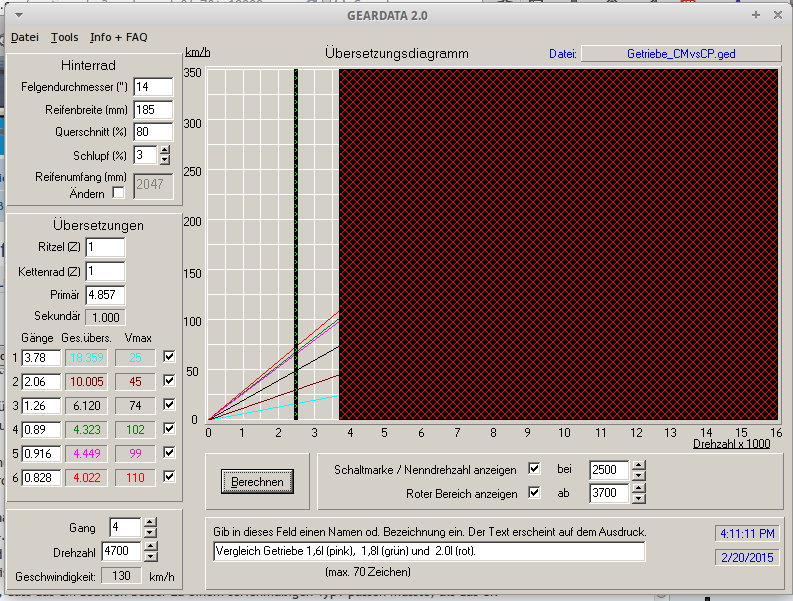Image resolution: width=793 pixels, height=601 pixels.
Task: Decrease Drehzahl with the down arrow
Action: click(x=150, y=556)
